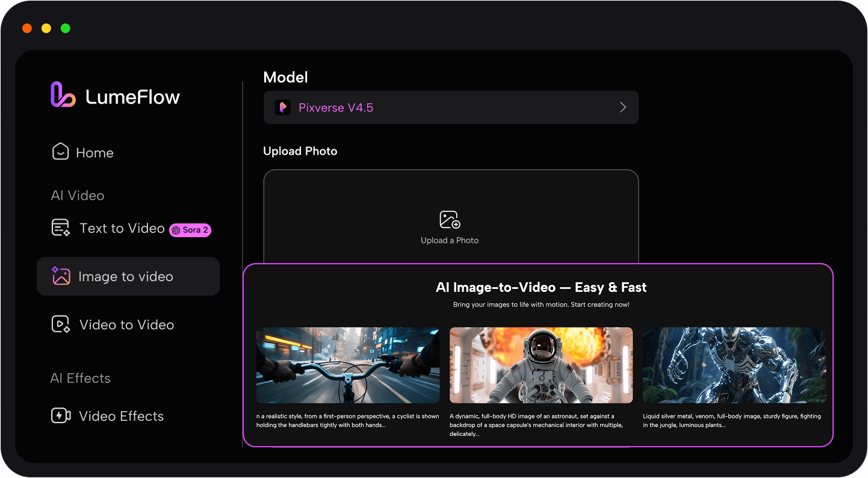Click the AI Image-to-Video popup heading
Viewport: 868px width, 478px height.
540,287
